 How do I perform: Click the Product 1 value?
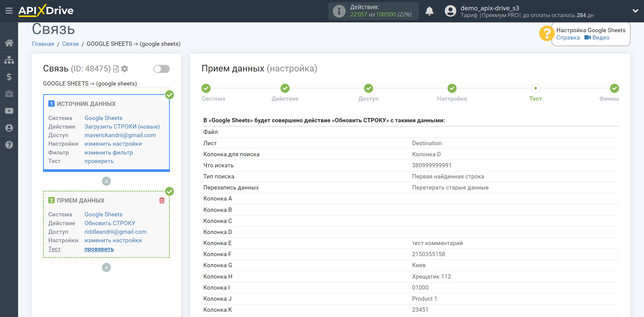point(425,299)
